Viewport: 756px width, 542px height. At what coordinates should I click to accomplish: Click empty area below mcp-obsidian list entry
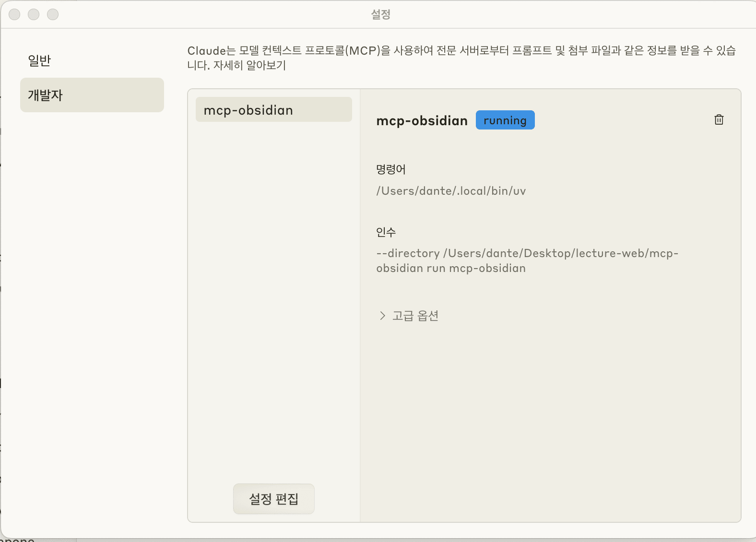click(x=274, y=297)
